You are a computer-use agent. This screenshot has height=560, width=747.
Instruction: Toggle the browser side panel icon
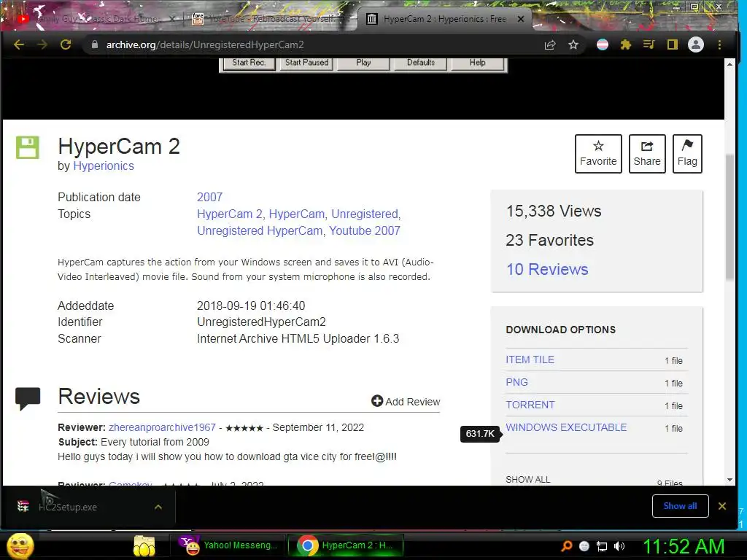pos(672,44)
